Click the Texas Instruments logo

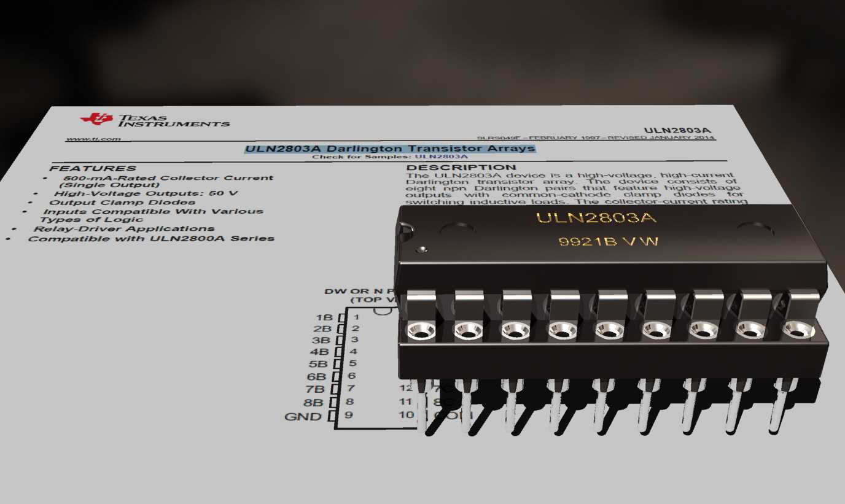(x=155, y=120)
